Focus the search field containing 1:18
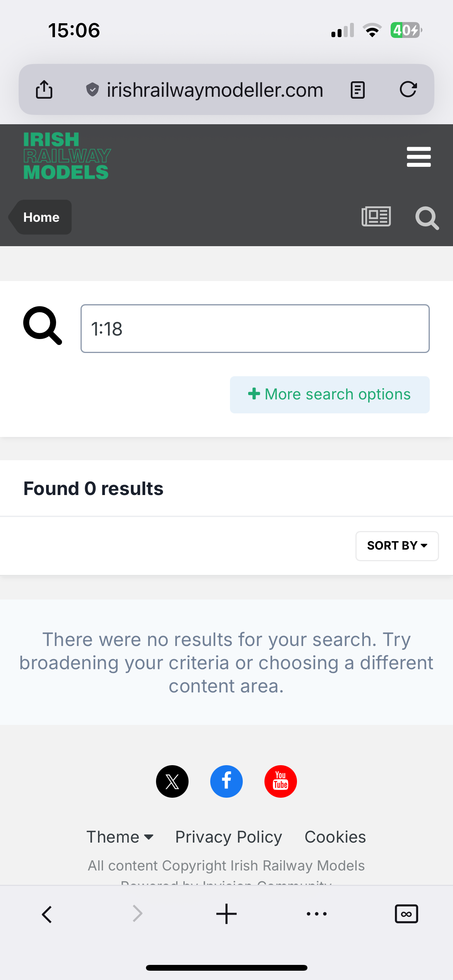This screenshot has height=980, width=453. (x=255, y=329)
